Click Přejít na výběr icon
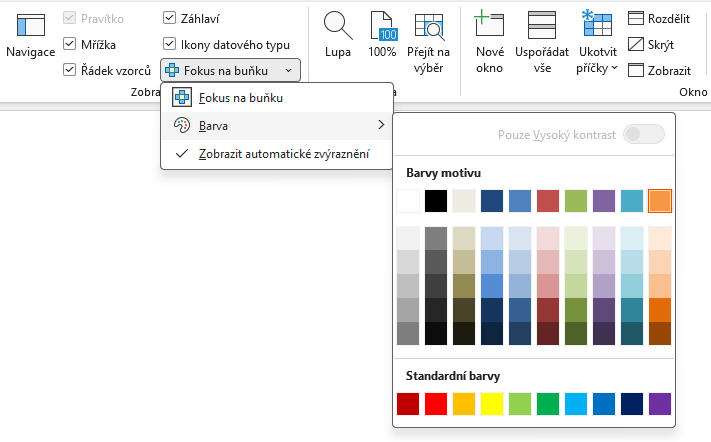This screenshot has height=442, width=711. pyautogui.click(x=429, y=26)
